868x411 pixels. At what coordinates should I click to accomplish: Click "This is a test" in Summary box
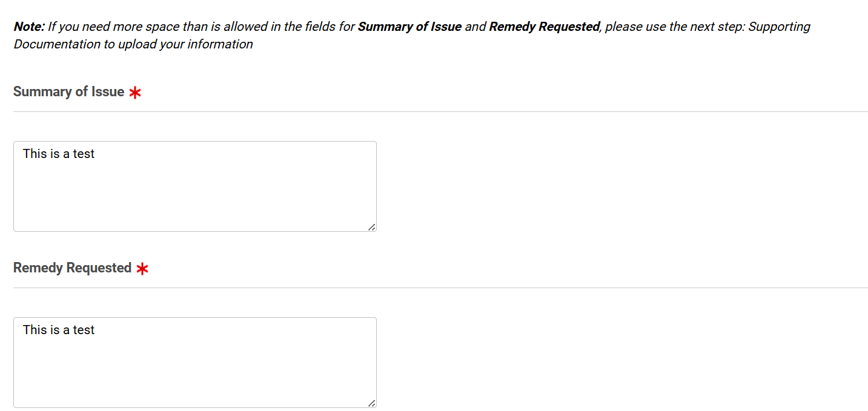59,154
